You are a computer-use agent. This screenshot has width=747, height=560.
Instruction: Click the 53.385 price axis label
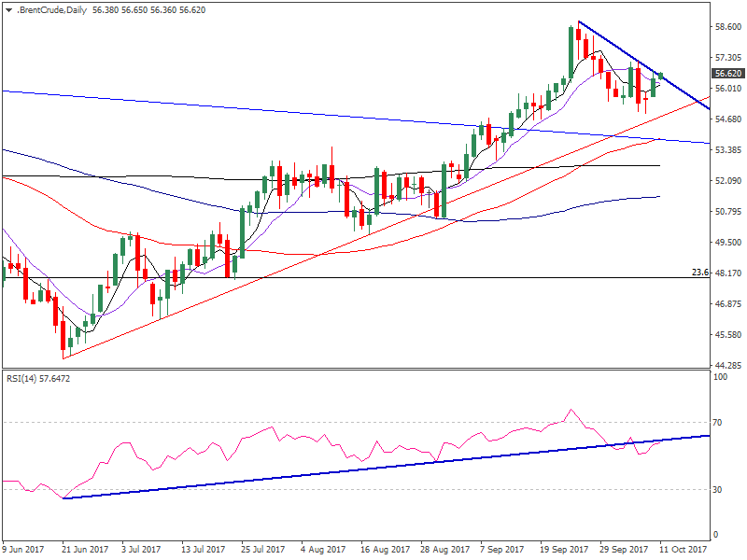click(x=728, y=150)
